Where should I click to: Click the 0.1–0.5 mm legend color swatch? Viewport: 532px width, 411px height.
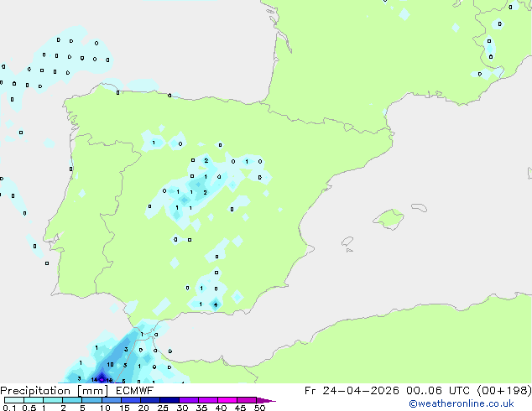(x=14, y=400)
